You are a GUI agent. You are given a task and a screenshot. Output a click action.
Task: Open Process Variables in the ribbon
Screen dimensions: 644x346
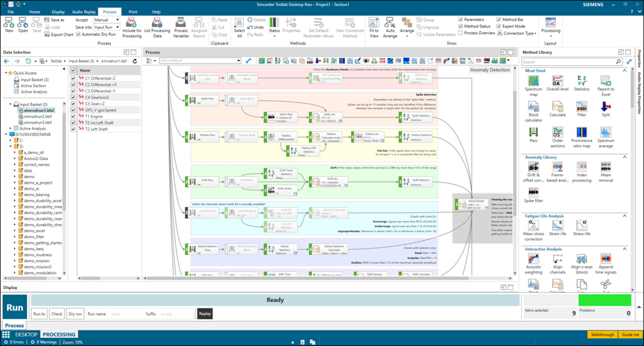[181, 24]
